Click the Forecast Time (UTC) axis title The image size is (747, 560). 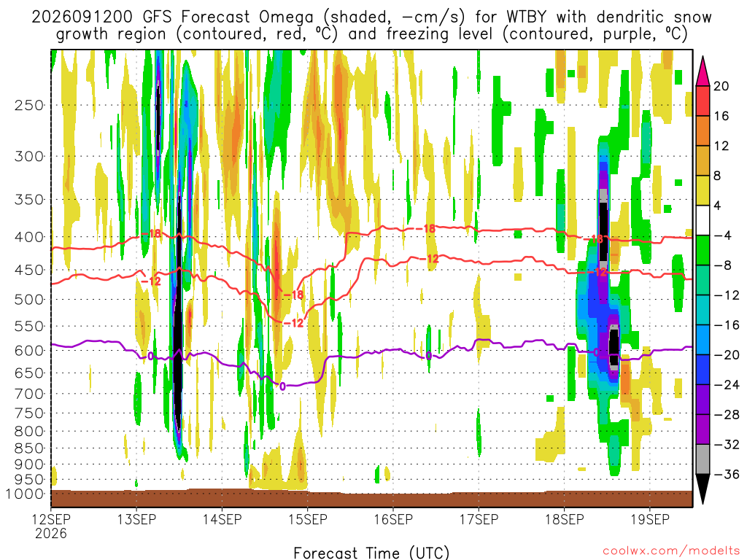click(x=371, y=553)
